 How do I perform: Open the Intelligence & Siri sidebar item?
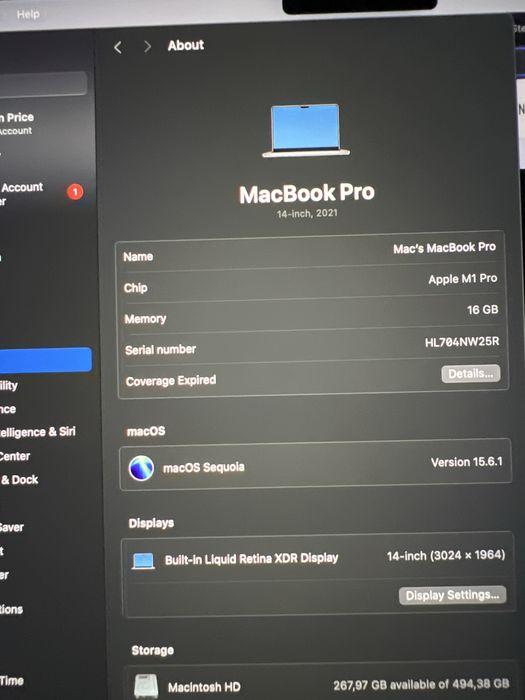38,432
